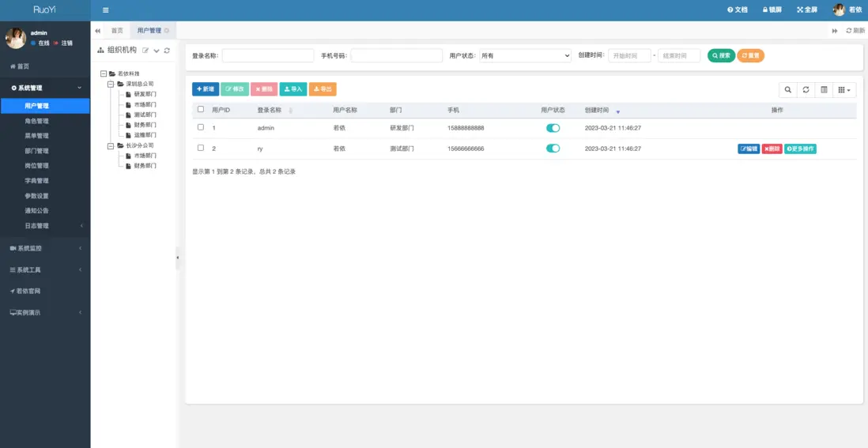Image resolution: width=868 pixels, height=448 pixels.
Task: Click the 锁屏 lock screen icon
Action: pos(772,10)
